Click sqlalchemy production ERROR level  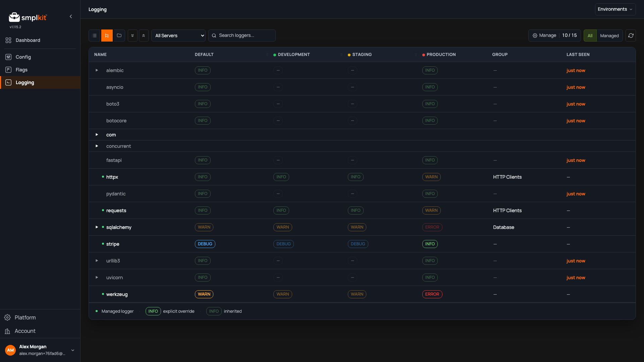pos(432,227)
